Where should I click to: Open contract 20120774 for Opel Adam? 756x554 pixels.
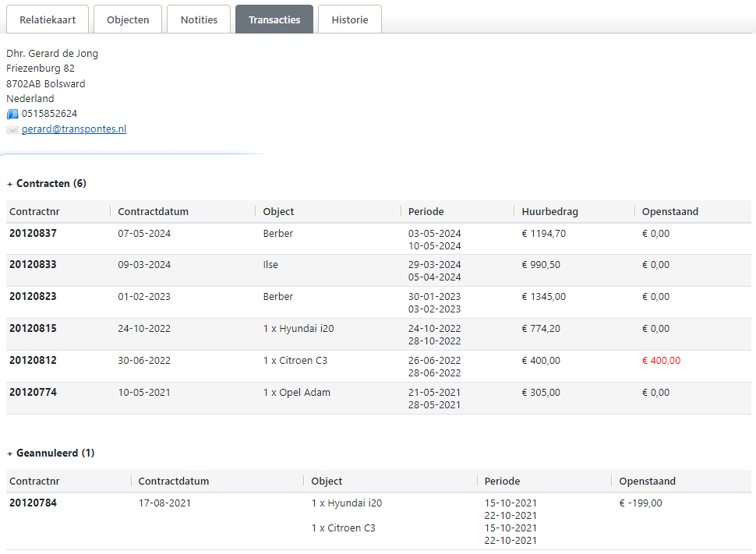point(33,393)
